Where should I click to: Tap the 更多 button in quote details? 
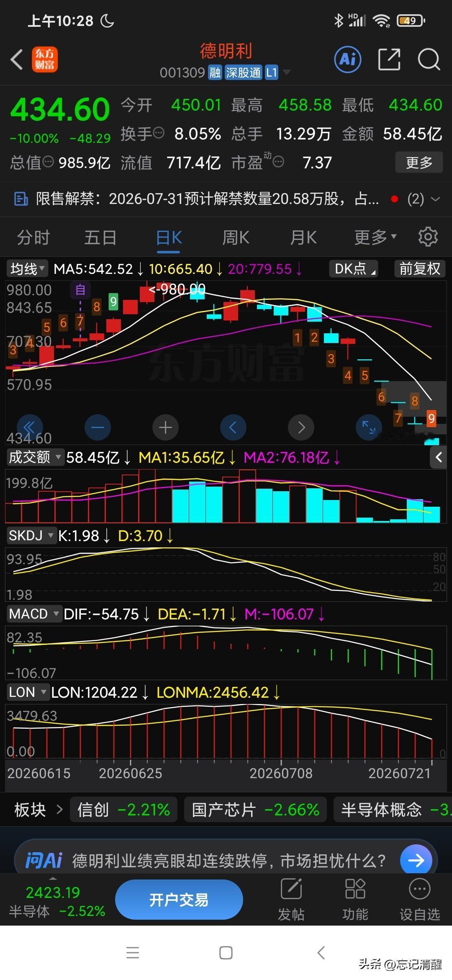(x=419, y=162)
